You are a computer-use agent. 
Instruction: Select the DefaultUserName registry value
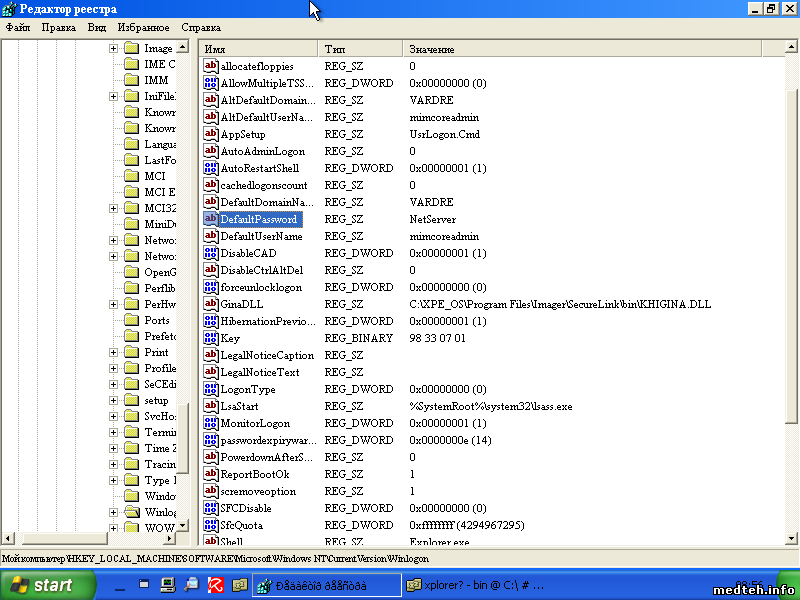[261, 236]
